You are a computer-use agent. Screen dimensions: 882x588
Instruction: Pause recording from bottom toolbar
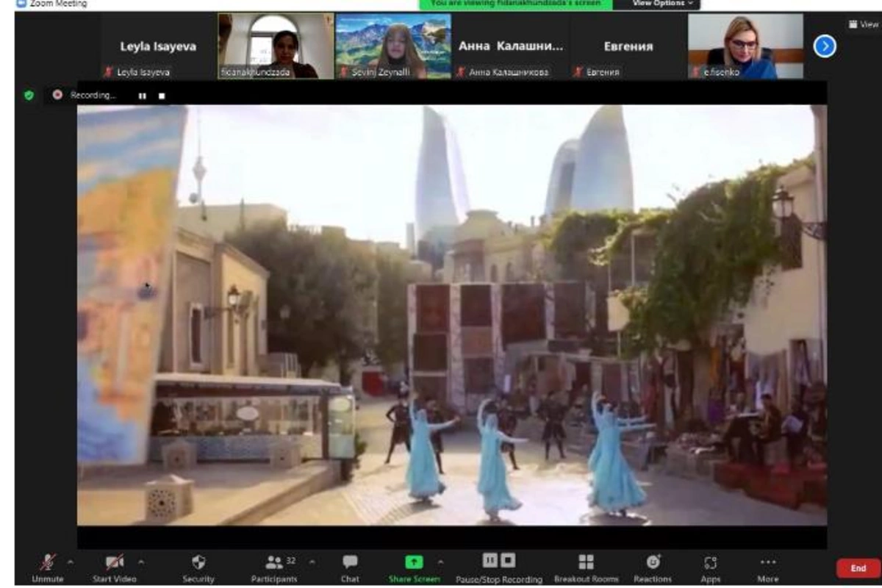pos(490,560)
